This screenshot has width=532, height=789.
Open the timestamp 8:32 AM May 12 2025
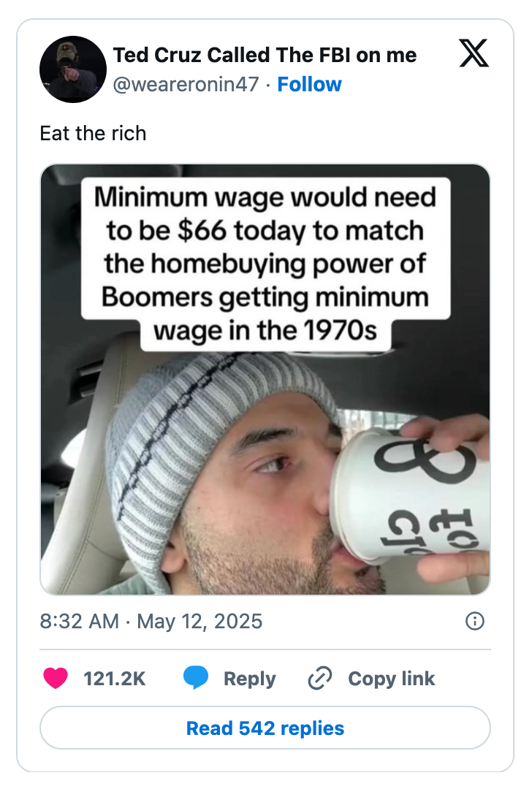tap(150, 622)
